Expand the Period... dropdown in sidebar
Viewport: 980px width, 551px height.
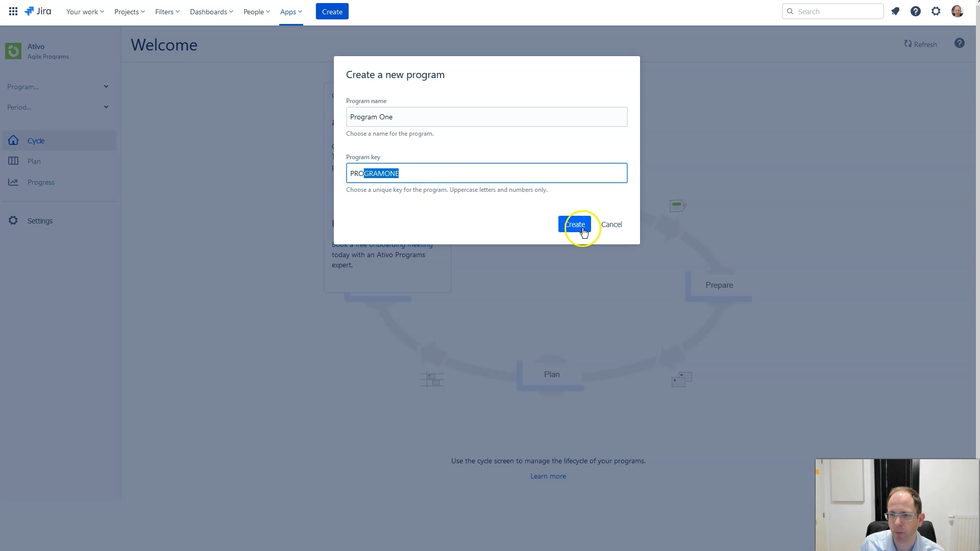coord(58,107)
